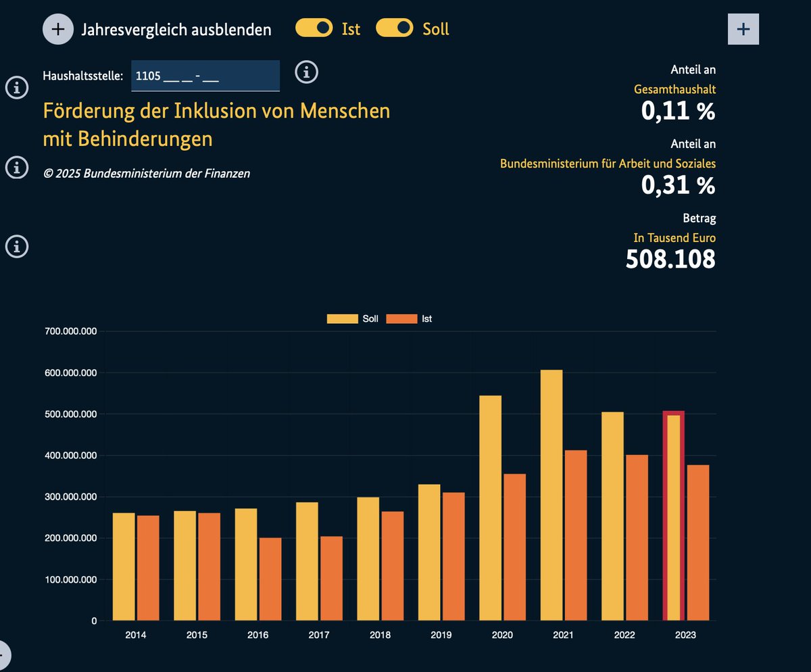Image resolution: width=811 pixels, height=672 pixels.
Task: Select the 2021 Soll bar
Action: [x=551, y=495]
